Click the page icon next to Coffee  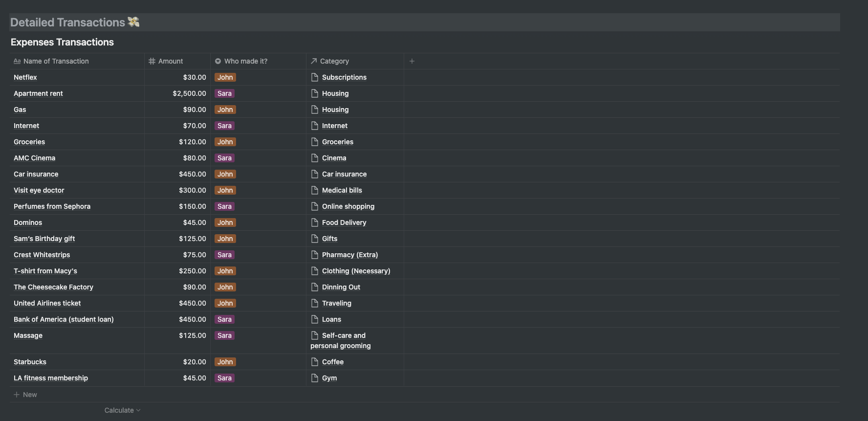click(x=315, y=362)
